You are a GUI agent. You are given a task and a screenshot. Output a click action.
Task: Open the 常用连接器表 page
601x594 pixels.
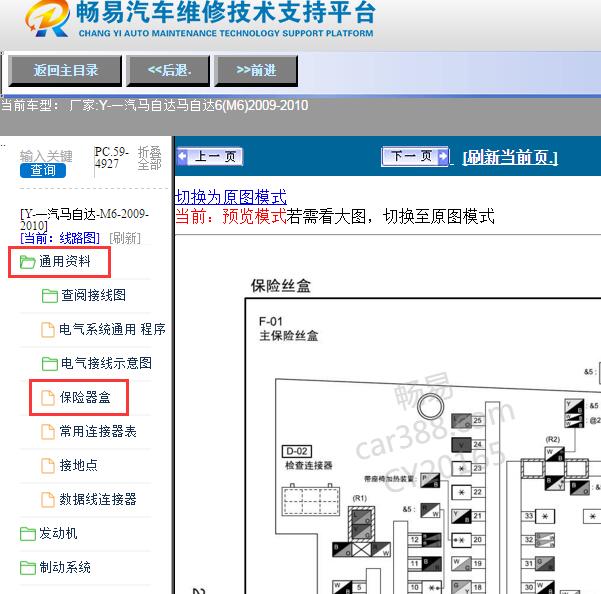click(x=98, y=432)
